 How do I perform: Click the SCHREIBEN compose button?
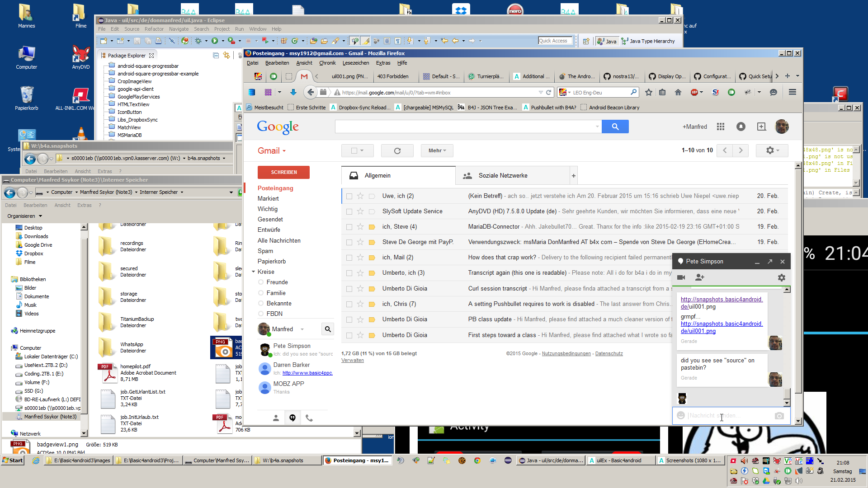click(283, 172)
